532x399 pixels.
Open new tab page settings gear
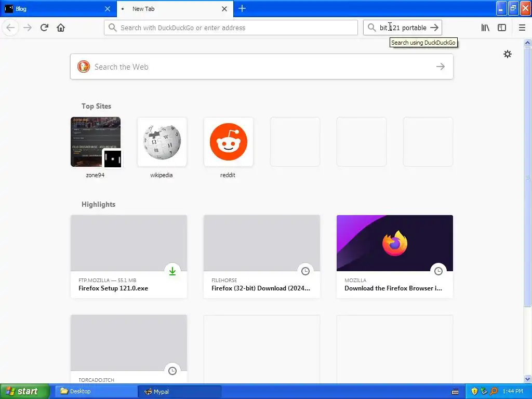[x=507, y=54]
